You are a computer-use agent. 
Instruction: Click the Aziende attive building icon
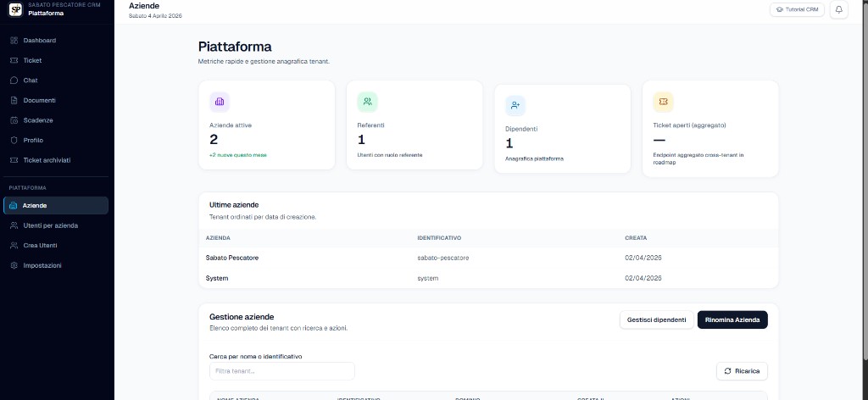(x=220, y=102)
